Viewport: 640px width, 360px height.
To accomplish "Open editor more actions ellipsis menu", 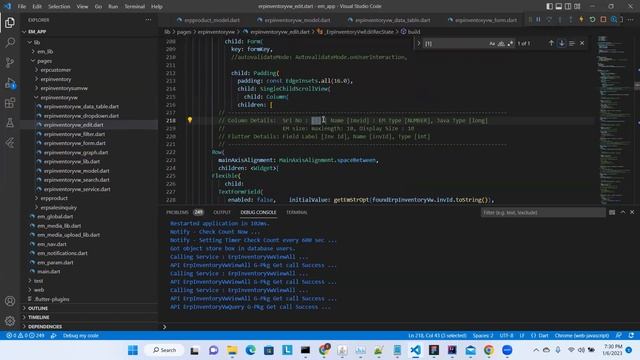I will pyautogui.click(x=631, y=20).
